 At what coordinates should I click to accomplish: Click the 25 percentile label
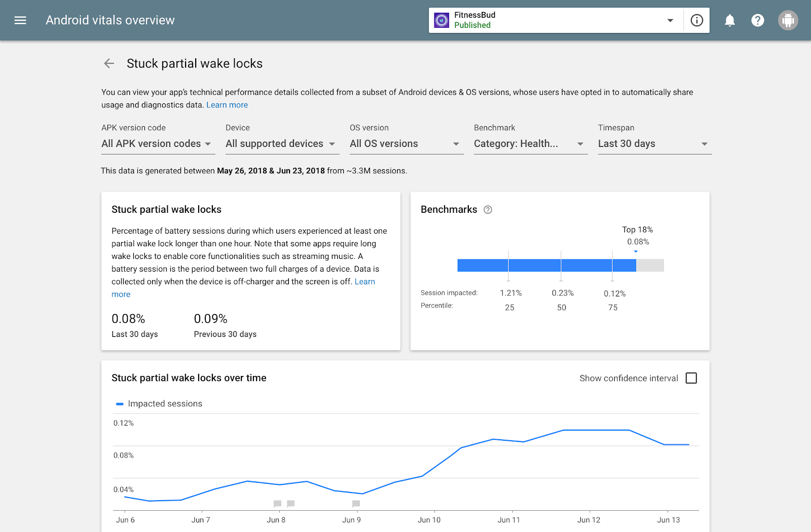[509, 308]
